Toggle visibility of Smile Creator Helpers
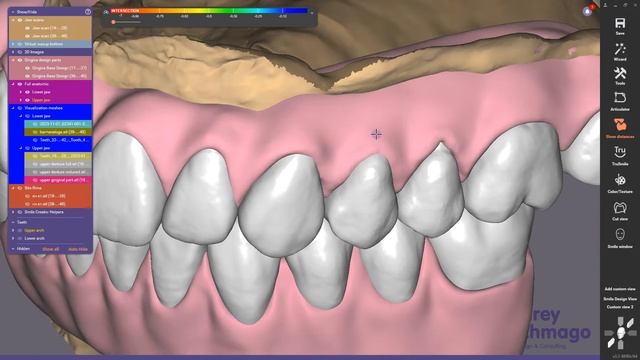 click(x=20, y=212)
